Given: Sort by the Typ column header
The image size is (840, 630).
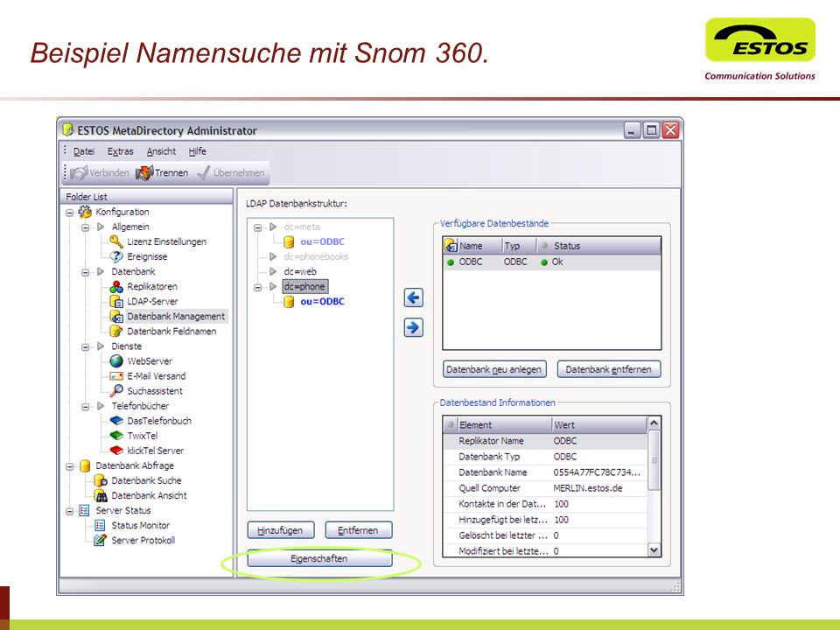Looking at the screenshot, I should pyautogui.click(x=518, y=246).
